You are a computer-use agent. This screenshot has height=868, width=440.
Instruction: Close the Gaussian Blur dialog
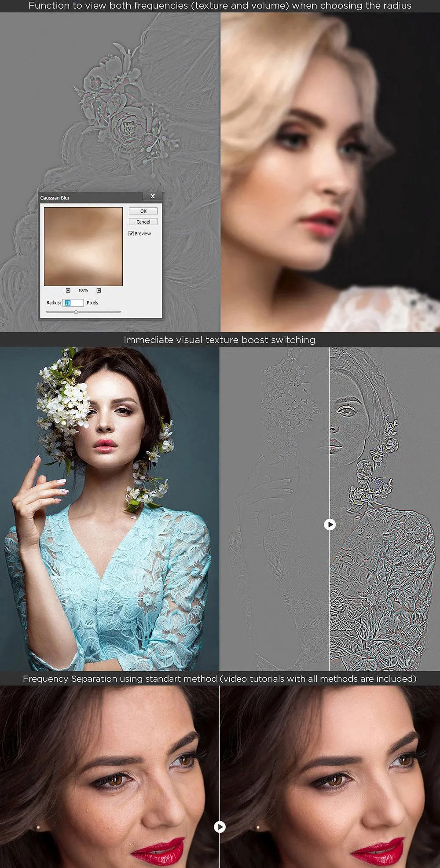pos(153,196)
